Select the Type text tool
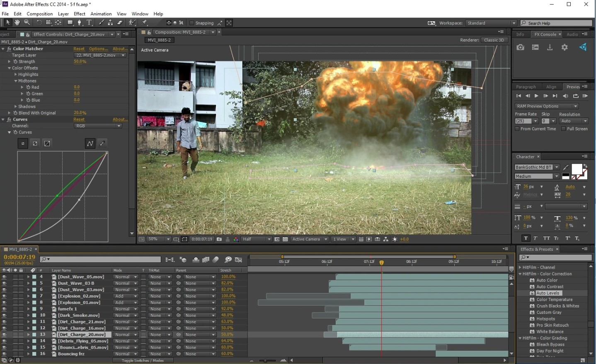 (x=89, y=22)
